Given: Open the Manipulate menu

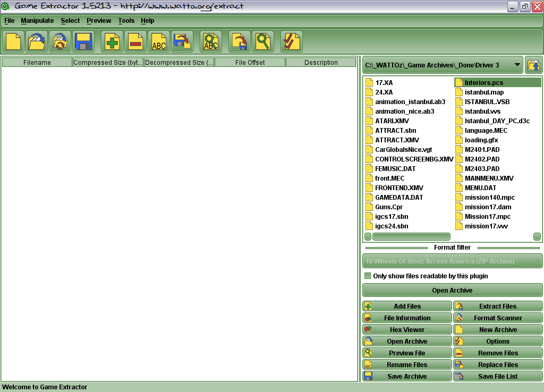Looking at the screenshot, I should pyautogui.click(x=37, y=21).
